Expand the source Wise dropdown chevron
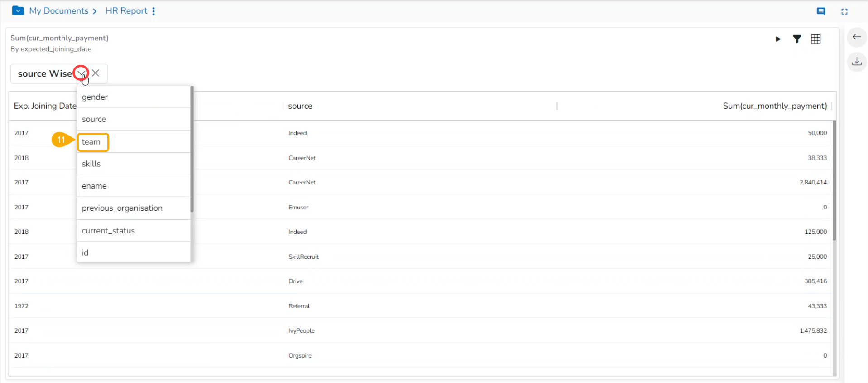Screen dimensions: 868x383 [81, 73]
